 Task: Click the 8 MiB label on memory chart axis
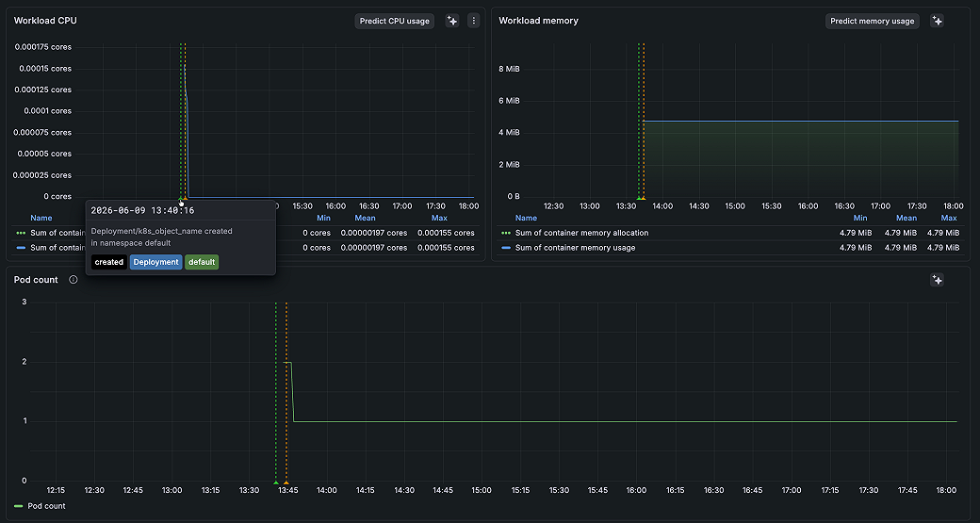(x=510, y=69)
